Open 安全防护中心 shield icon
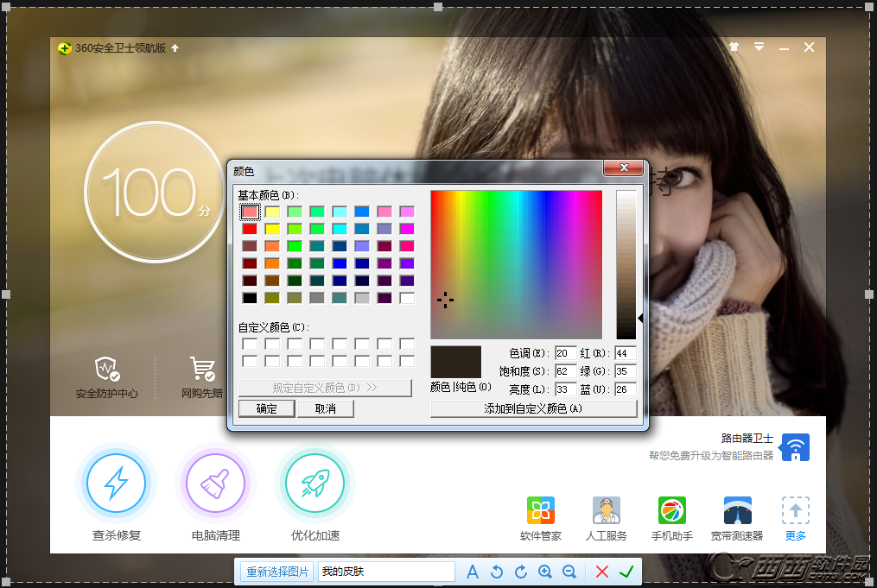This screenshot has width=877, height=588. [x=107, y=369]
